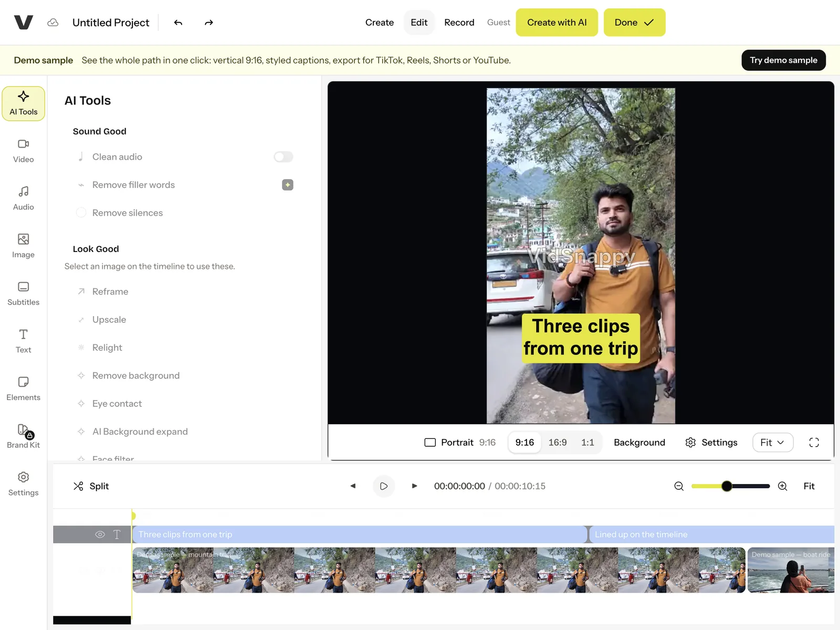Hide the text track with eye icon
This screenshot has height=630, width=840.
point(100,534)
